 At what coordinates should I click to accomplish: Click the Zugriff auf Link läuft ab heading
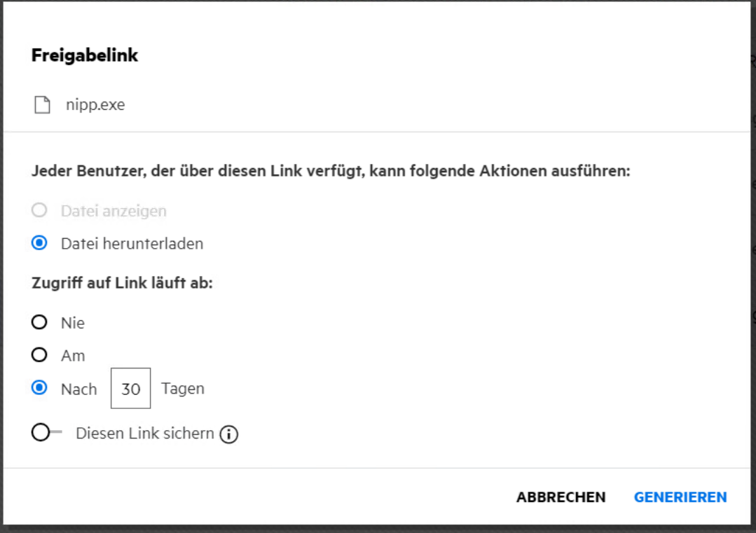(x=122, y=283)
